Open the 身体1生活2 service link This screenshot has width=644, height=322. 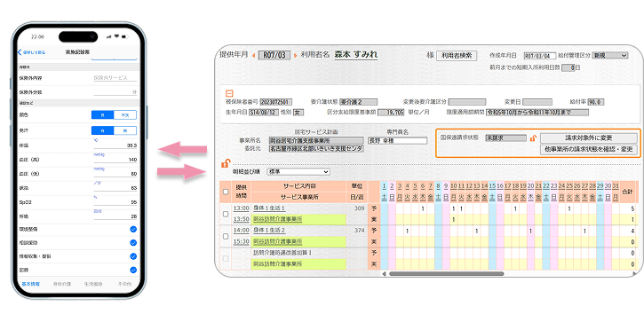click(269, 231)
